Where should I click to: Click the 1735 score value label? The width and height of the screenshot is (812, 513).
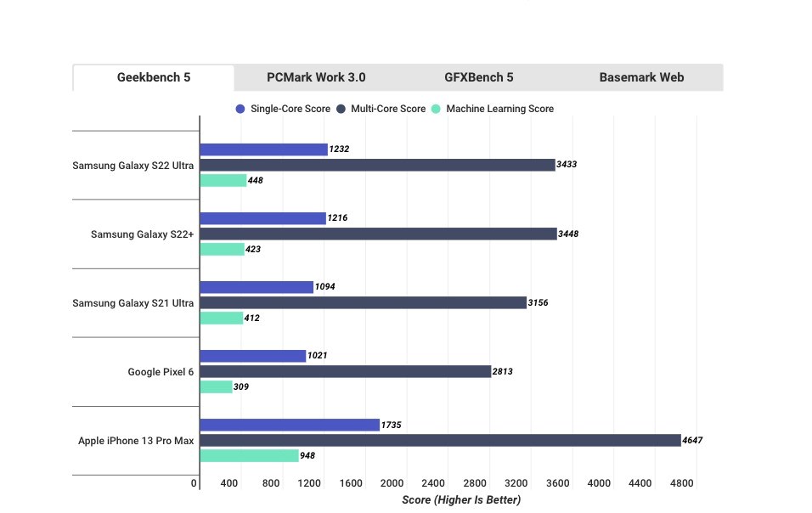point(391,425)
